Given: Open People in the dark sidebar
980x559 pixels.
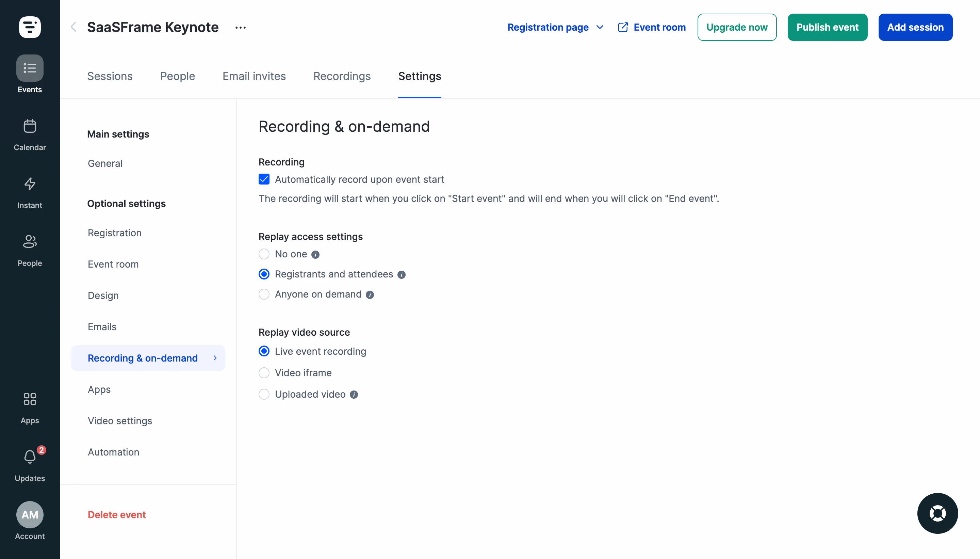Looking at the screenshot, I should [30, 250].
